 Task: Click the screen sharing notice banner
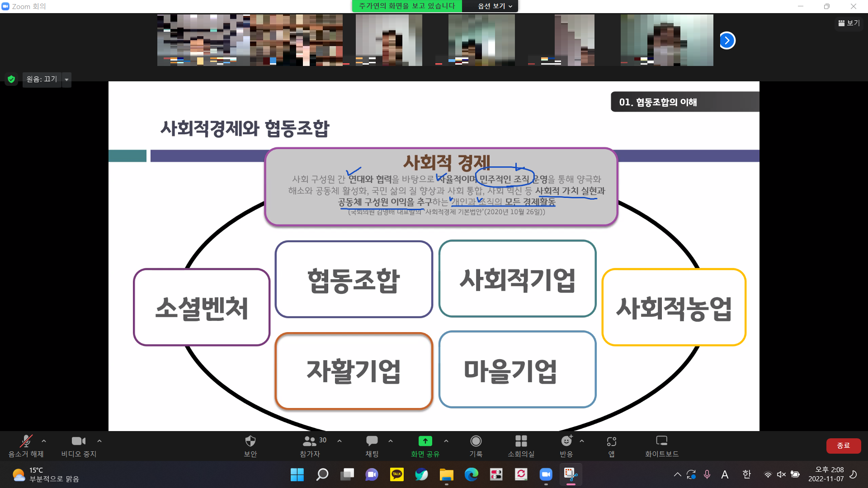407,6
